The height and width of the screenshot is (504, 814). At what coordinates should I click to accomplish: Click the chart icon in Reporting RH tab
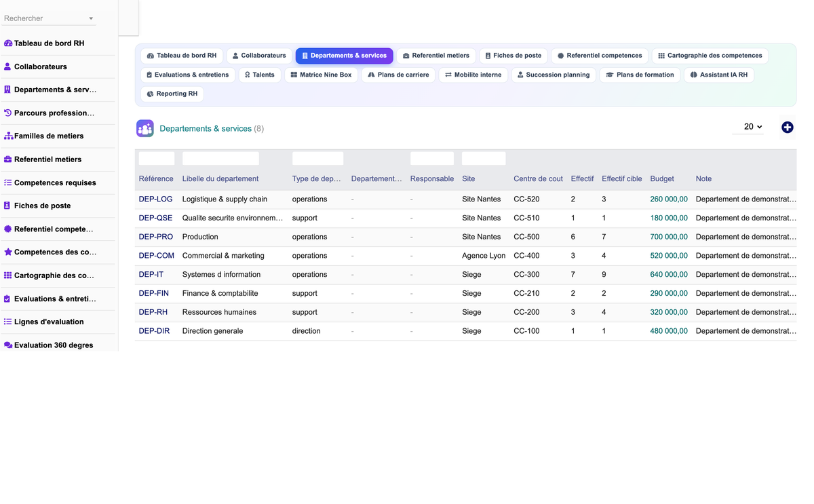click(x=151, y=94)
